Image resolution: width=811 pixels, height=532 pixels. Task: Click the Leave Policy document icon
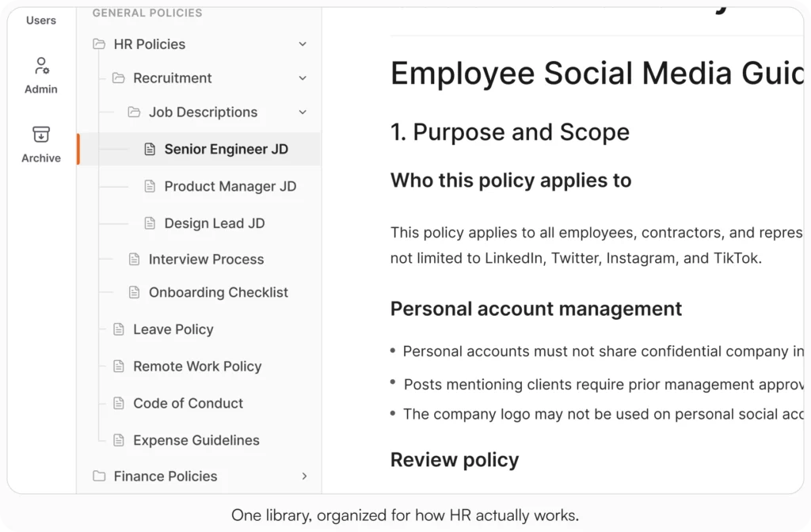[x=119, y=329]
